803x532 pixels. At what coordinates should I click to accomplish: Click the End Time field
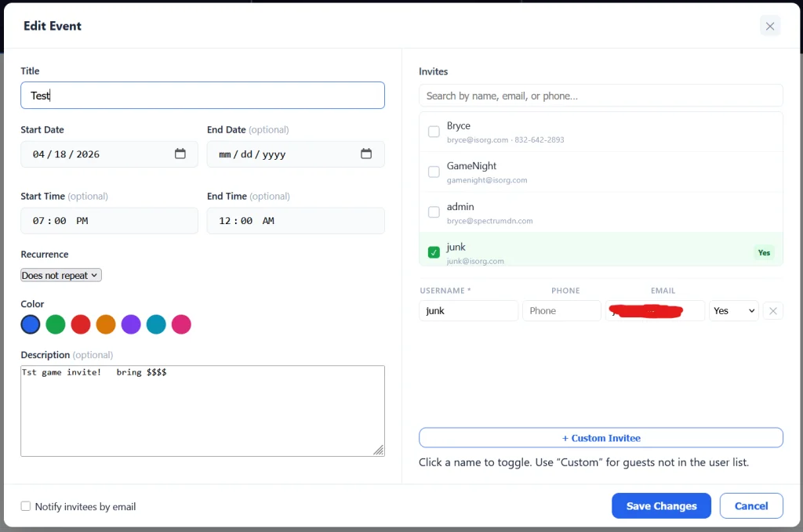tap(296, 220)
